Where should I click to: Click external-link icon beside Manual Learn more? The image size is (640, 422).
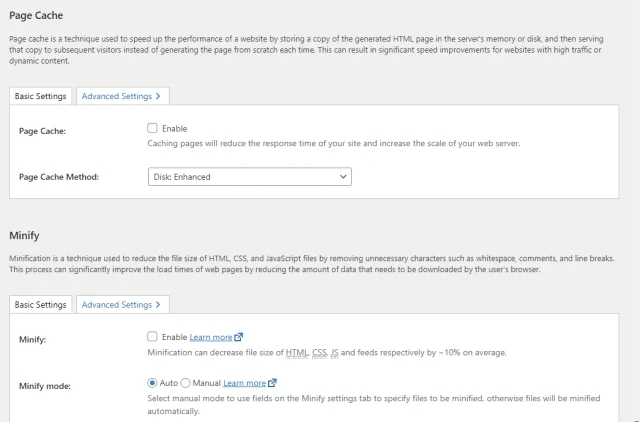[x=272, y=382]
